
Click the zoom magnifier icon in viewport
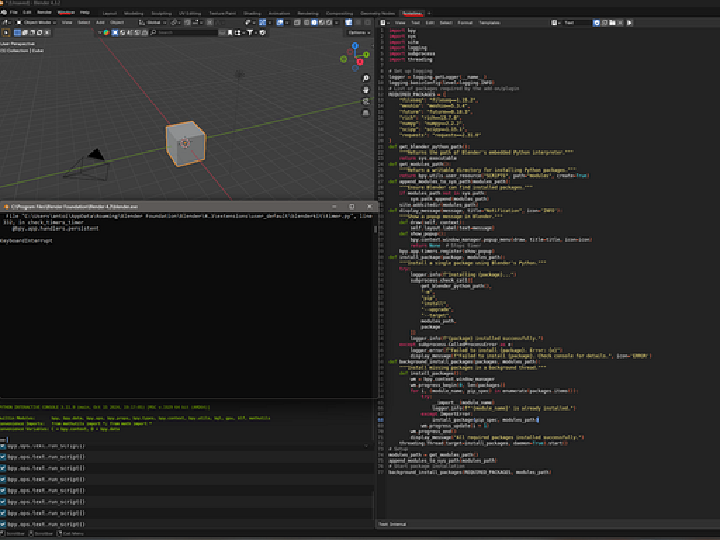[x=367, y=79]
